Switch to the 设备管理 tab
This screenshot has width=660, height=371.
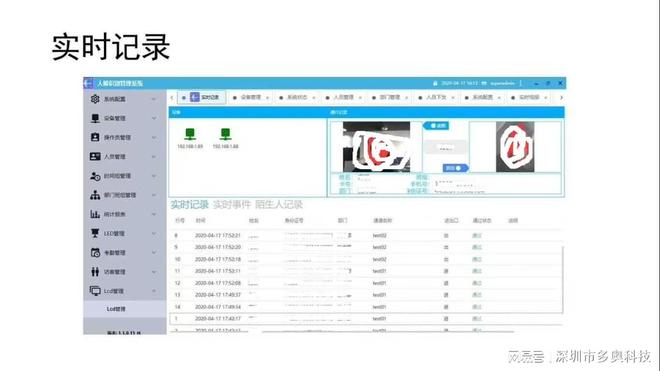point(251,97)
